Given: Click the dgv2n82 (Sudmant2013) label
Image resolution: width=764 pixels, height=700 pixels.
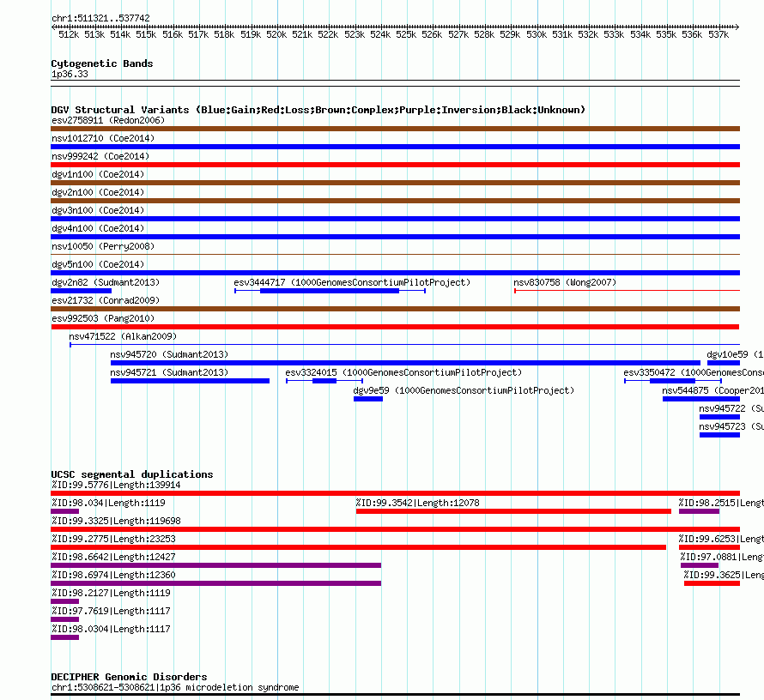Looking at the screenshot, I should [x=106, y=282].
